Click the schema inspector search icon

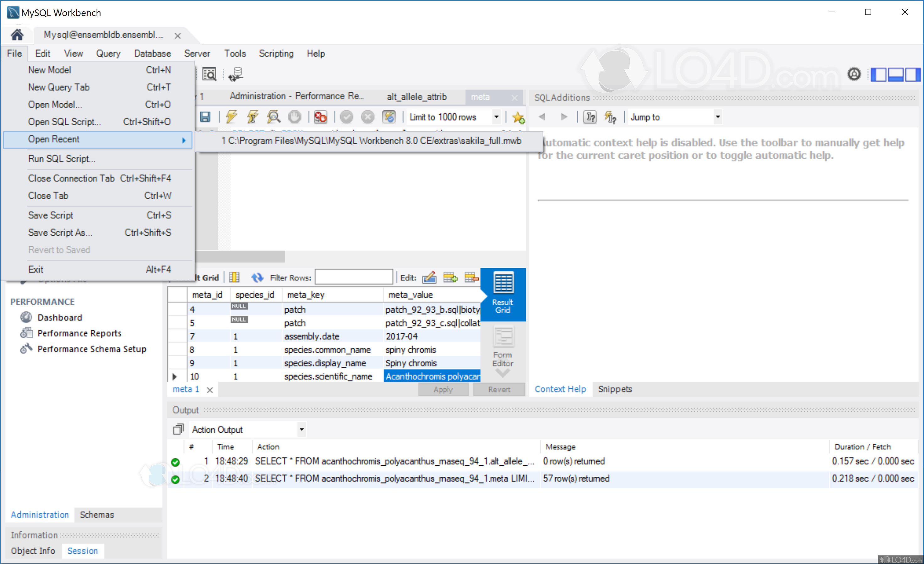coord(209,74)
